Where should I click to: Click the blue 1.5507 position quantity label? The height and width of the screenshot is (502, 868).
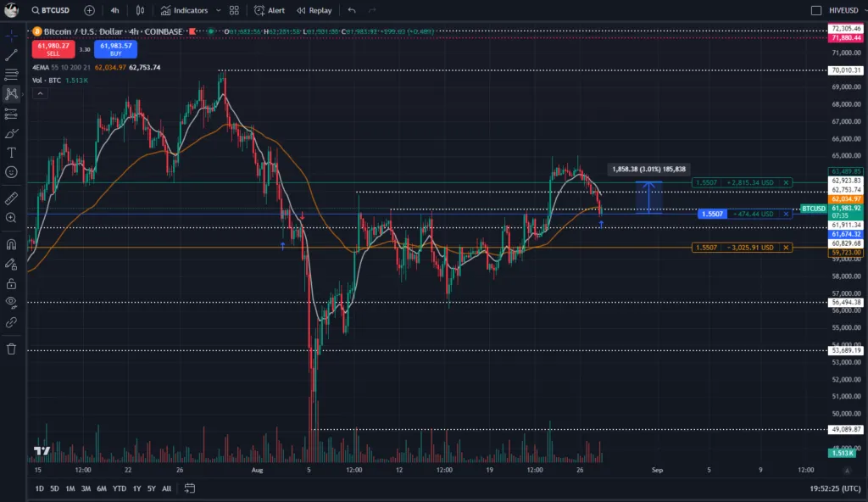(712, 214)
